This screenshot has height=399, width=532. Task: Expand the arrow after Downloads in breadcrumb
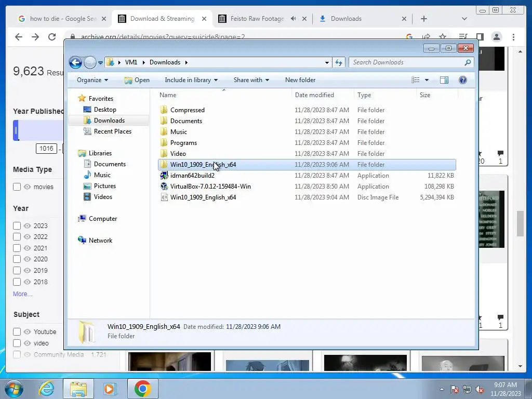coord(187,62)
